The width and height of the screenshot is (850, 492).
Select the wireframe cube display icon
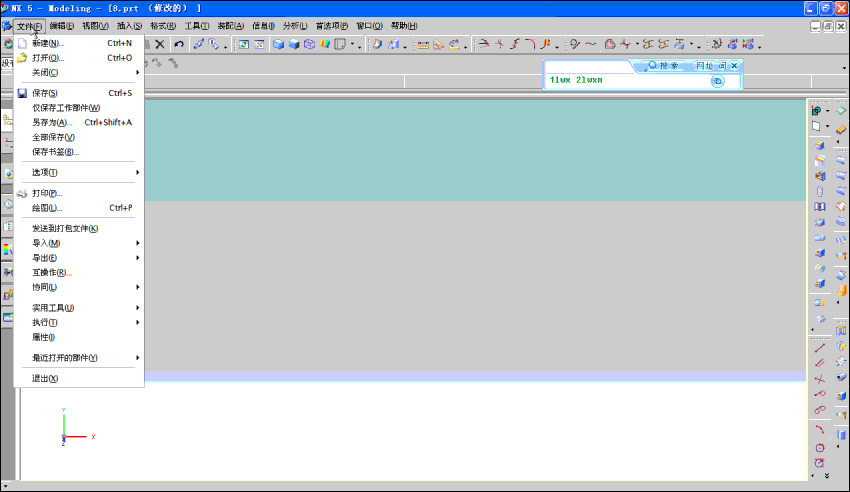pyautogui.click(x=310, y=44)
